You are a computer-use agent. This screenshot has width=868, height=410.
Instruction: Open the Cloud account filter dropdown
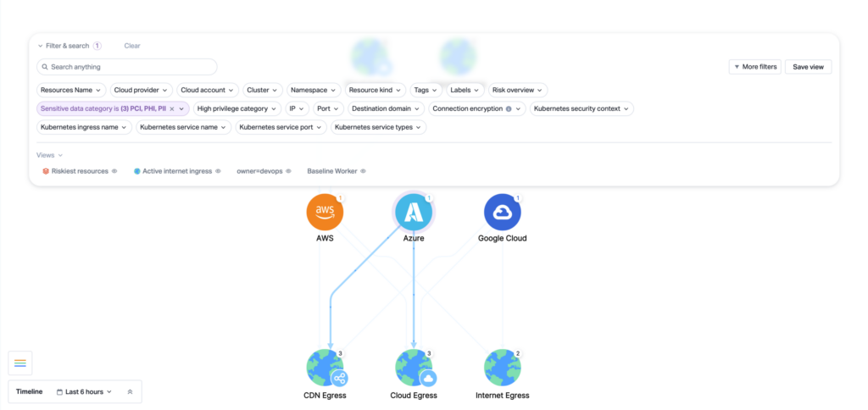click(x=209, y=90)
